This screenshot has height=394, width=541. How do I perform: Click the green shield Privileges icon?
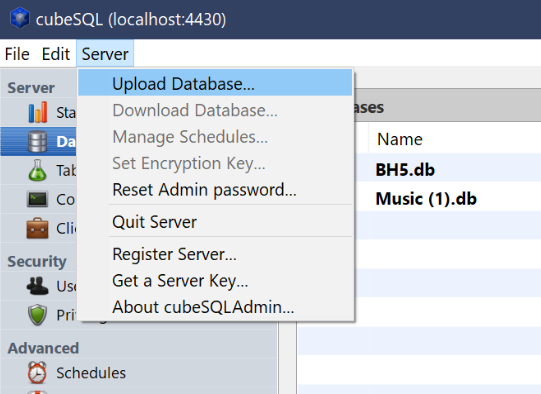(x=37, y=315)
